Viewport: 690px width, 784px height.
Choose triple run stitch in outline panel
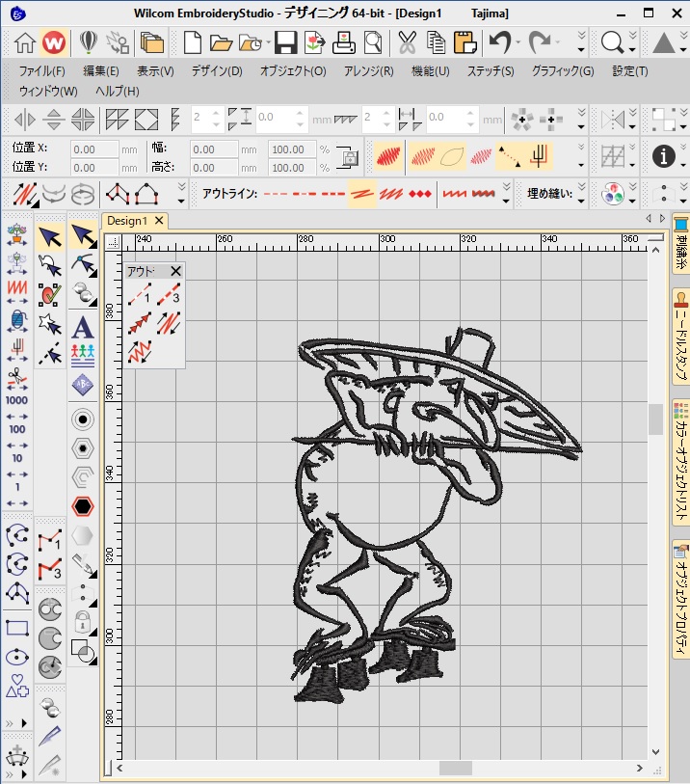point(169,294)
